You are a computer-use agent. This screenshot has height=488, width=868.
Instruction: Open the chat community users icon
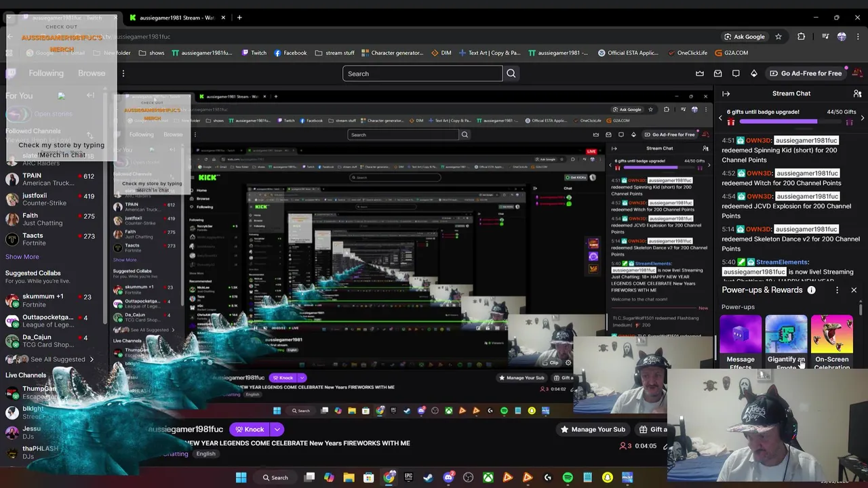(x=857, y=94)
